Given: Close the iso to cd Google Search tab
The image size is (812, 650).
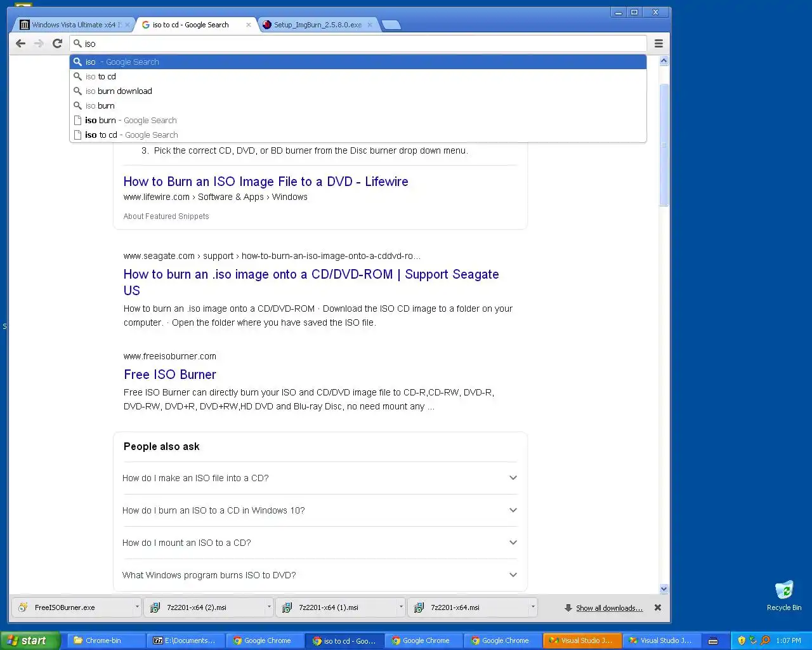Looking at the screenshot, I should (248, 25).
